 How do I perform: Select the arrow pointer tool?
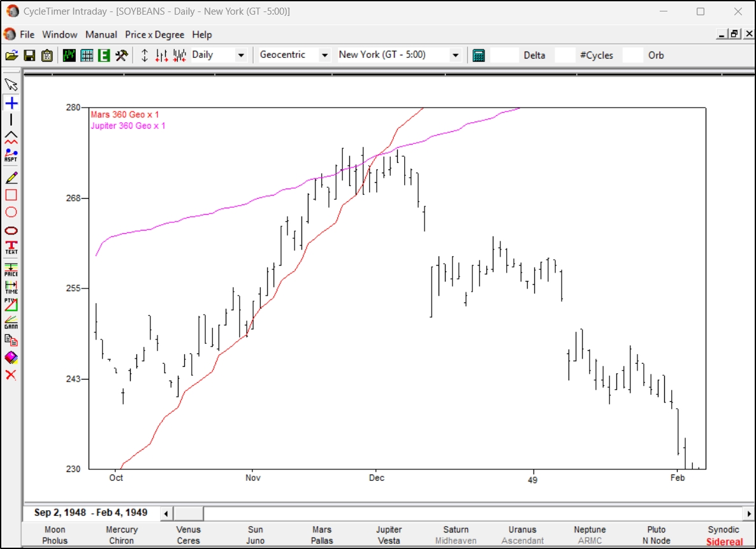[x=10, y=83]
